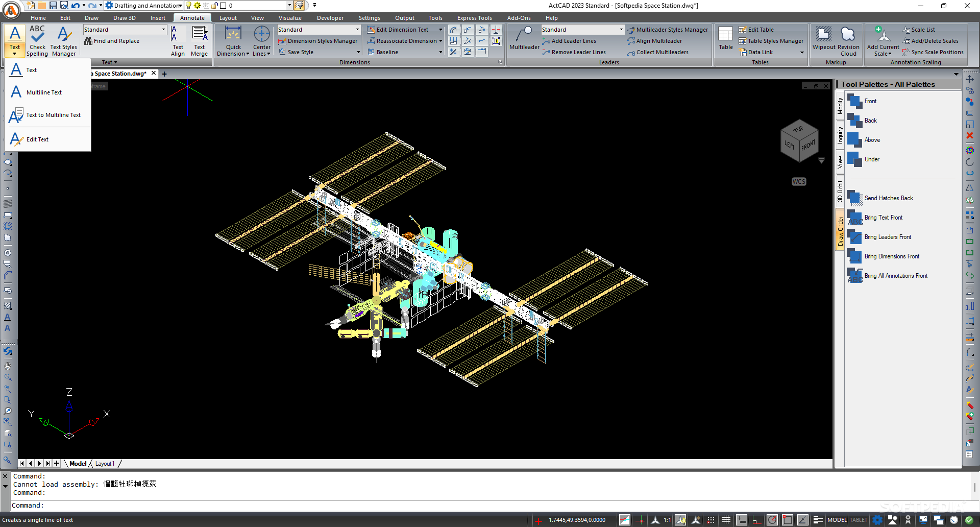980x527 pixels.
Task: Toggle TABLET mode in status bar
Action: pyautogui.click(x=859, y=520)
